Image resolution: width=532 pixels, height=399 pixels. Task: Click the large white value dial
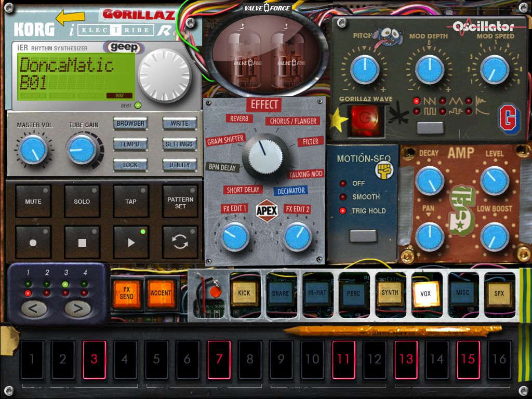[x=165, y=75]
